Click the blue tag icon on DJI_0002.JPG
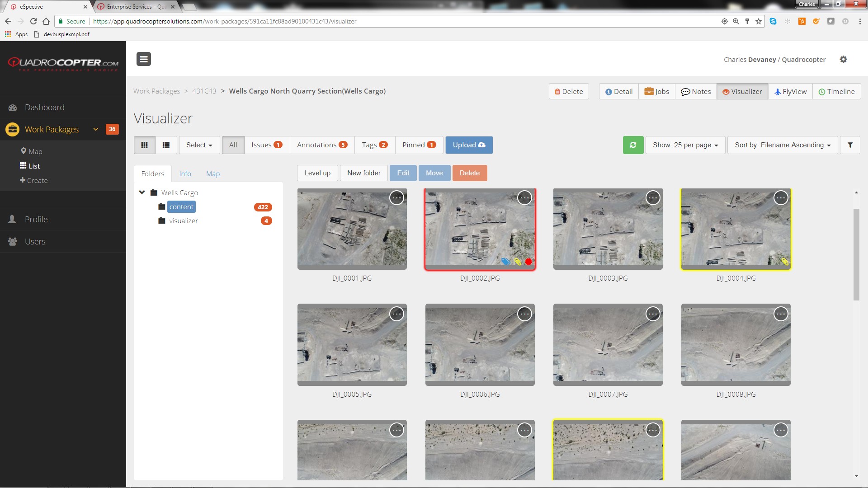Viewport: 868px width, 488px height. coord(505,262)
